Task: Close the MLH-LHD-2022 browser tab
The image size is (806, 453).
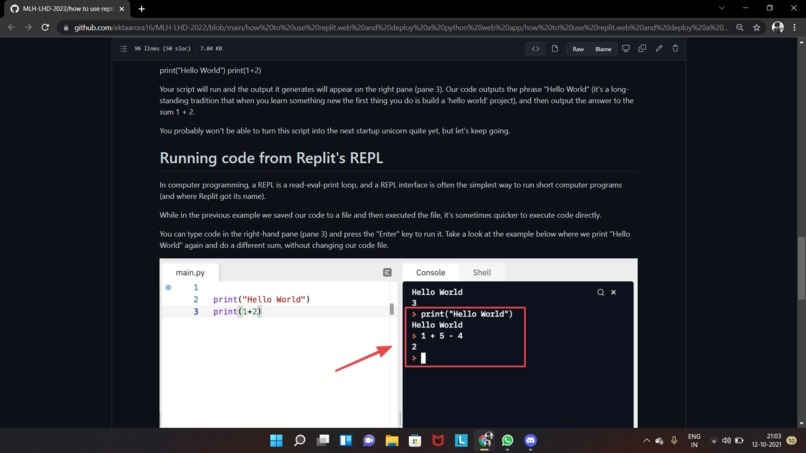Action: click(122, 9)
